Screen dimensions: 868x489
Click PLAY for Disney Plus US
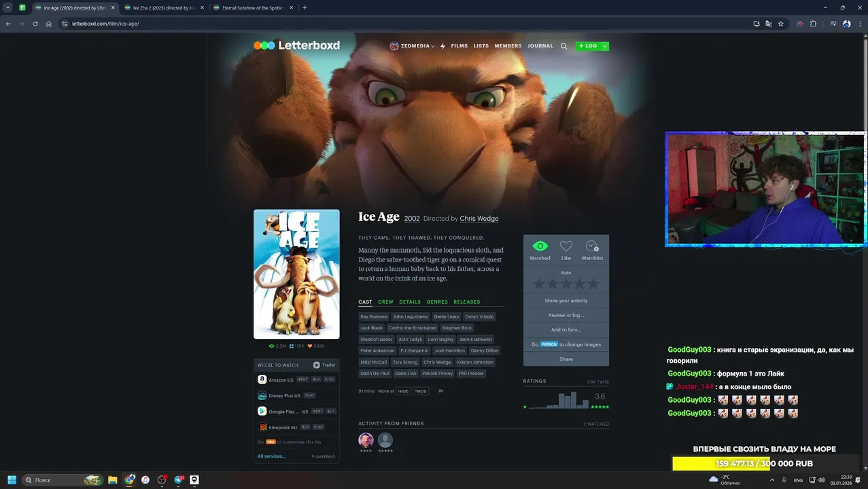coord(310,395)
